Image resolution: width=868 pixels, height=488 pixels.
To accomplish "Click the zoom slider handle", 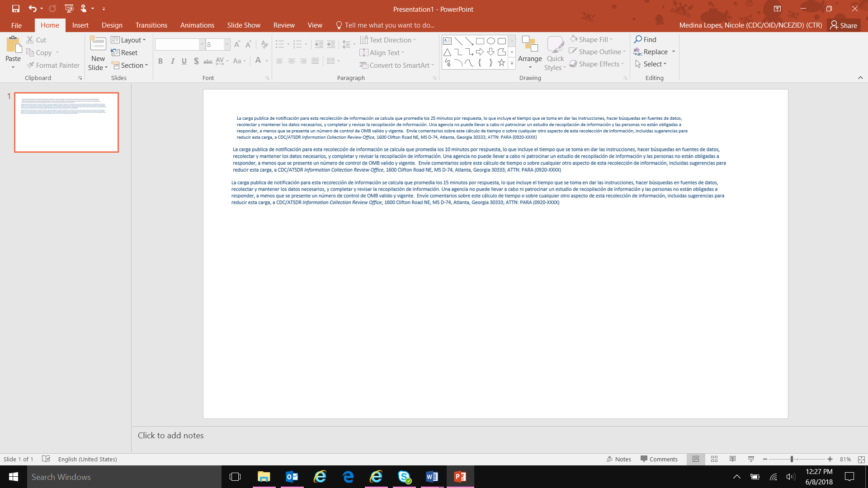I will (792, 459).
